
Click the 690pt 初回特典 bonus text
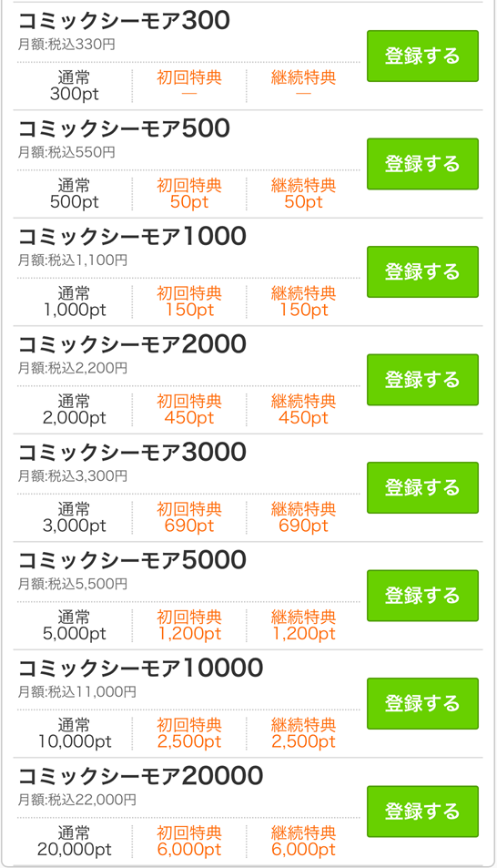pos(189,526)
